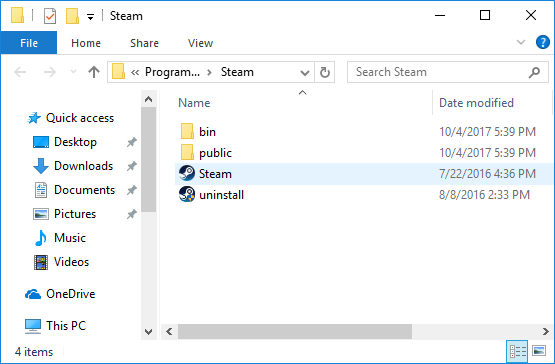This screenshot has width=555, height=364.
Task: Open the File menu
Action: click(29, 43)
